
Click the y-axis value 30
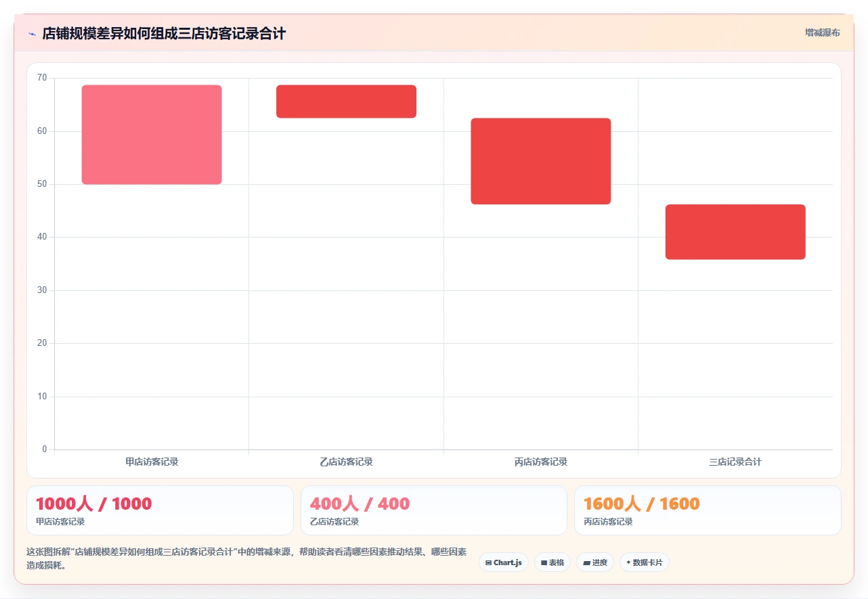42,290
